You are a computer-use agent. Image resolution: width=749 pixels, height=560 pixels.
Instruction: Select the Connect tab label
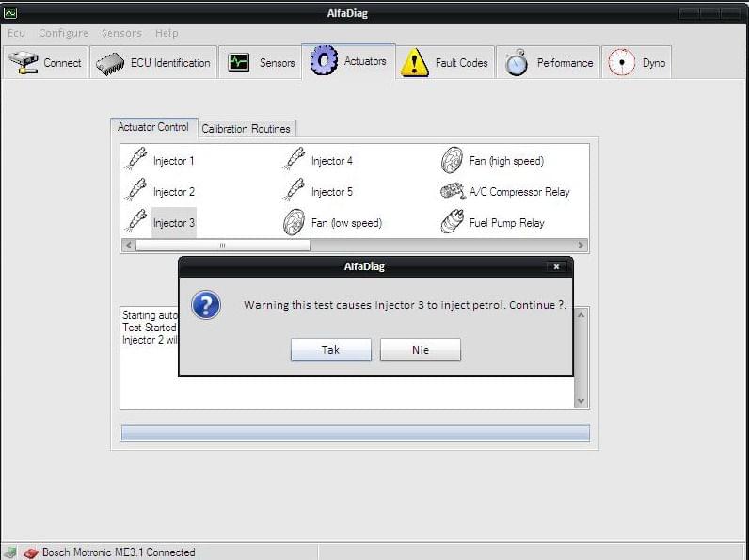[x=62, y=63]
